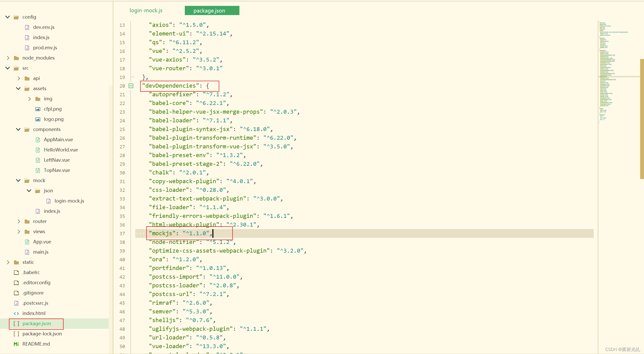Click the Vue icon beside AppMain.vue
The image size is (644, 354).
click(x=38, y=139)
